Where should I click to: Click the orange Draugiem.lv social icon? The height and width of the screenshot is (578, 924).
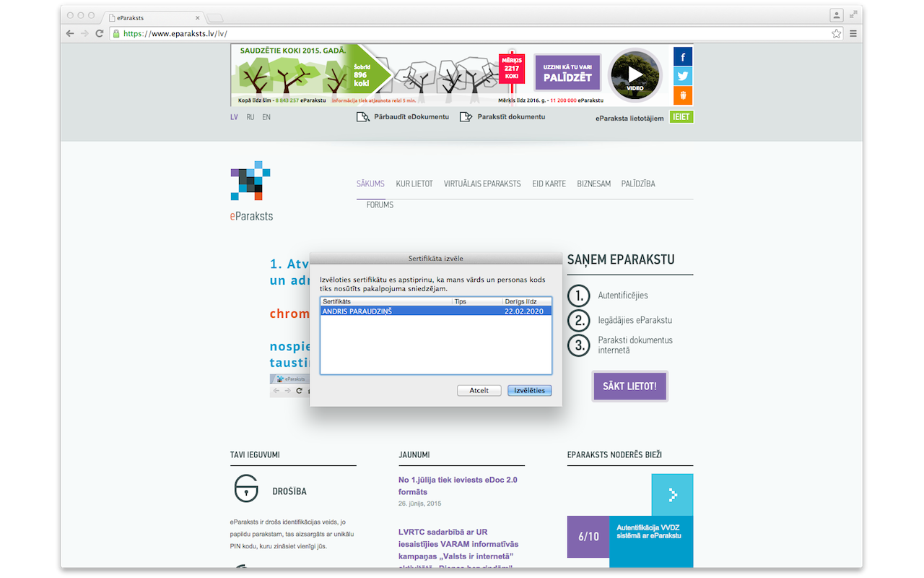[x=681, y=95]
